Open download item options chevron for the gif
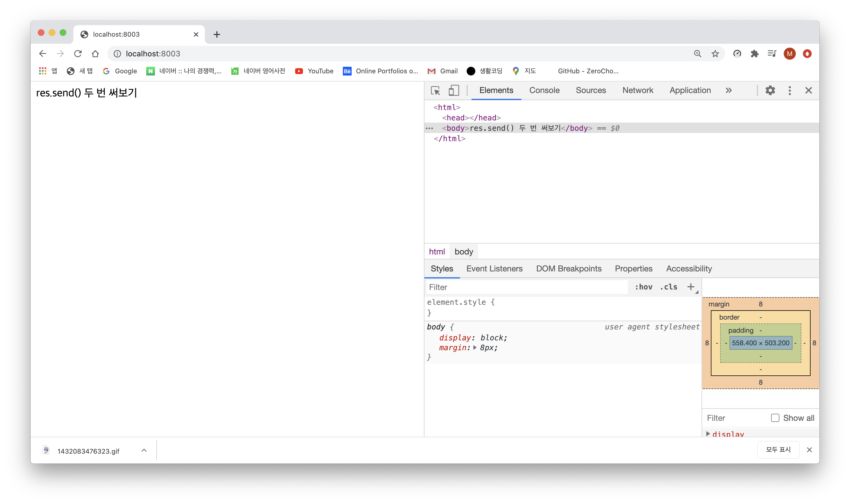The width and height of the screenshot is (850, 504). [144, 450]
